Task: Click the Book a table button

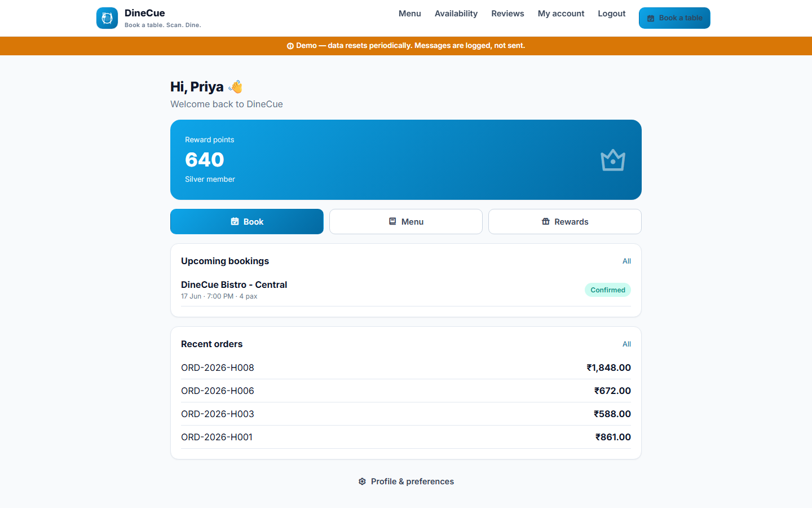Action: pyautogui.click(x=674, y=18)
